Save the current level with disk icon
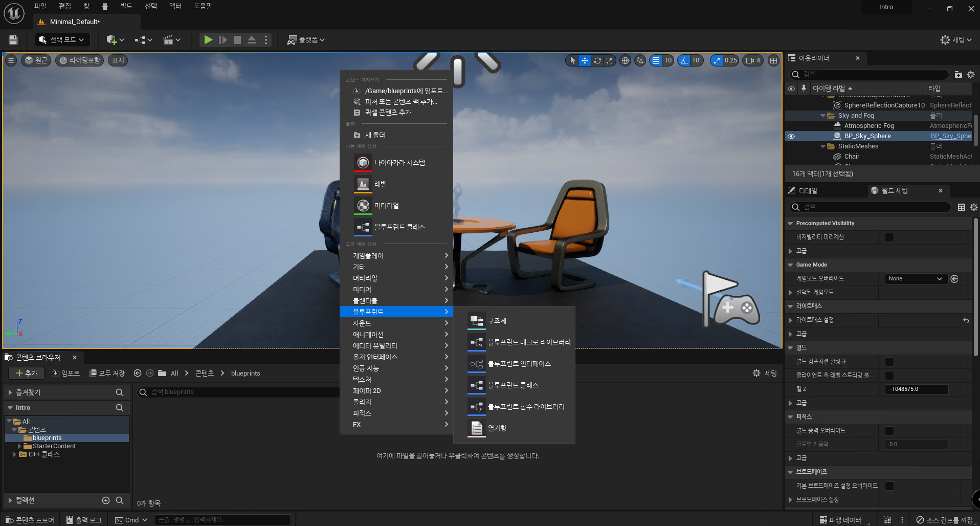Screen dimensions: 980x526 [13, 40]
